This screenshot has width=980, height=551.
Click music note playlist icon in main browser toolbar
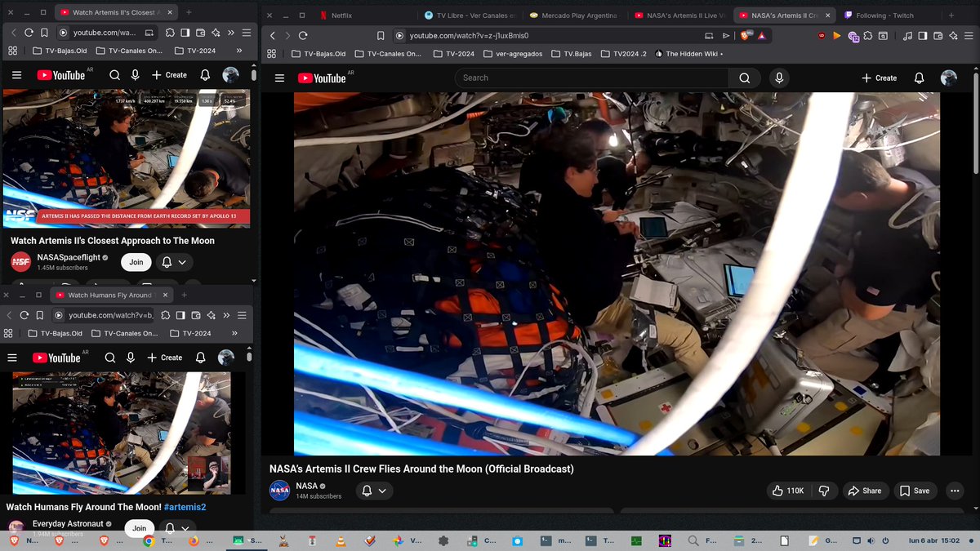907,36
